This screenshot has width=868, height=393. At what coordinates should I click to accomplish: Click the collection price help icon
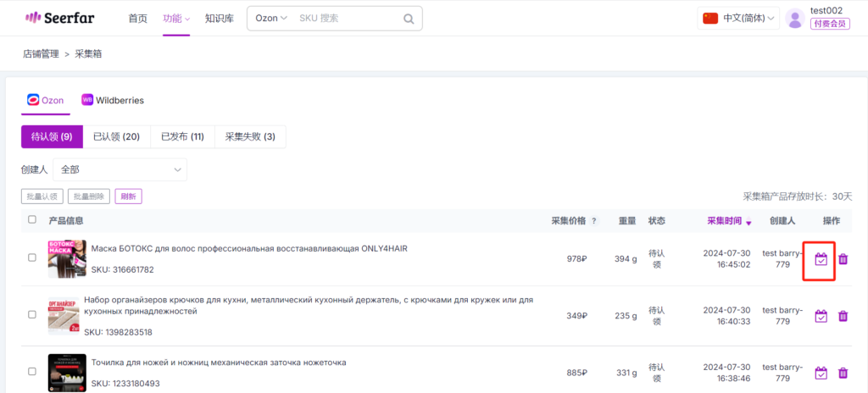pos(594,221)
